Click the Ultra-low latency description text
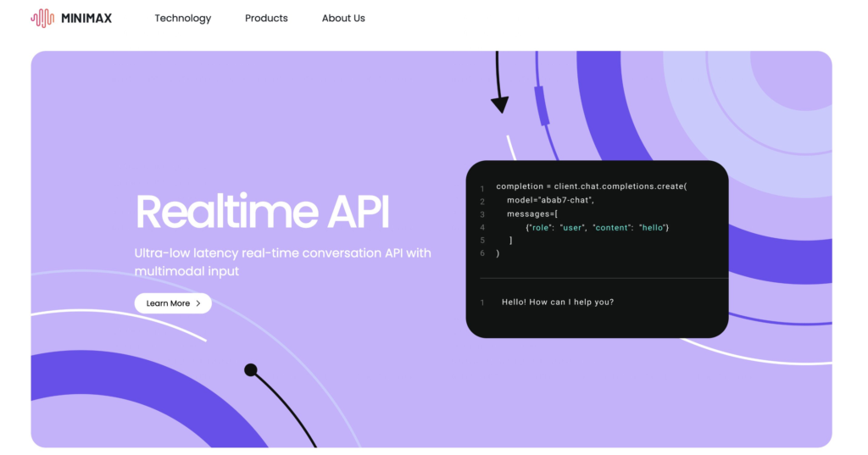 [x=282, y=262]
